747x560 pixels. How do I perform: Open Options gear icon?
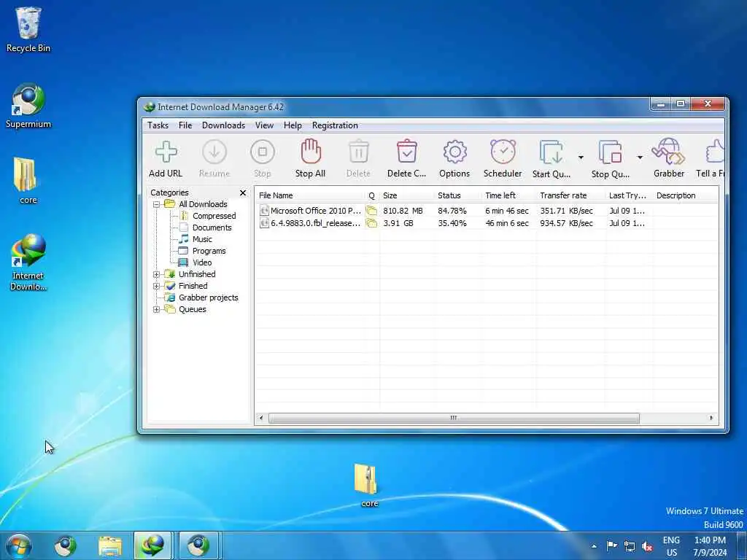[454, 158]
